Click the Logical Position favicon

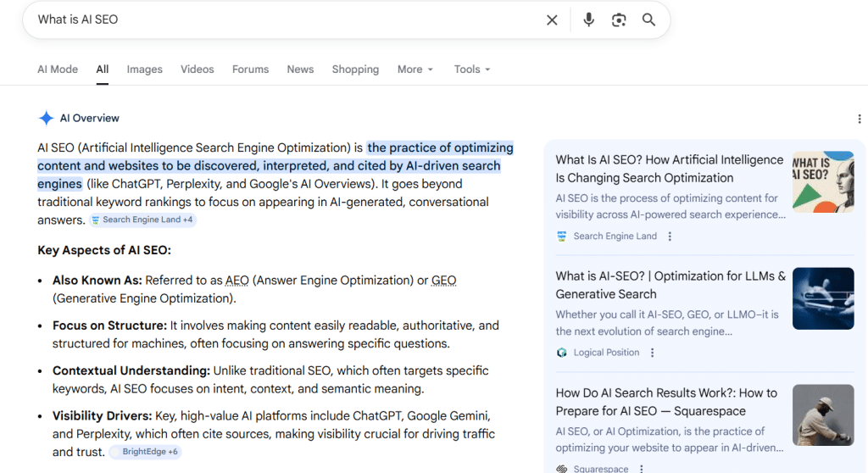tap(562, 353)
